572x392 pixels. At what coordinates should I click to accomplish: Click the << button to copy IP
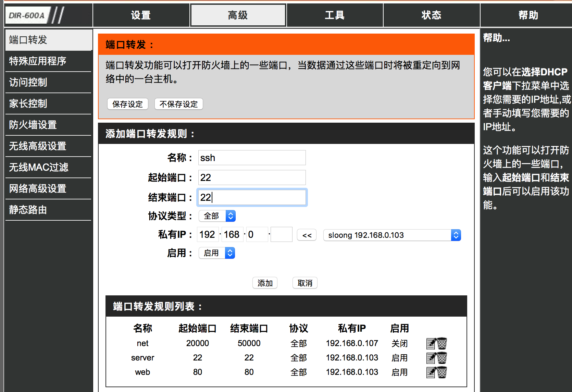click(307, 235)
